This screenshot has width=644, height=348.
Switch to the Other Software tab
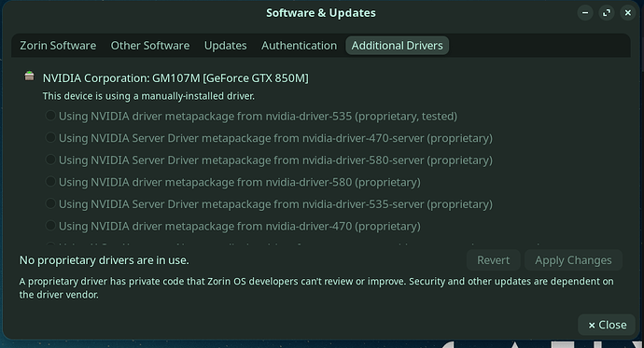150,46
